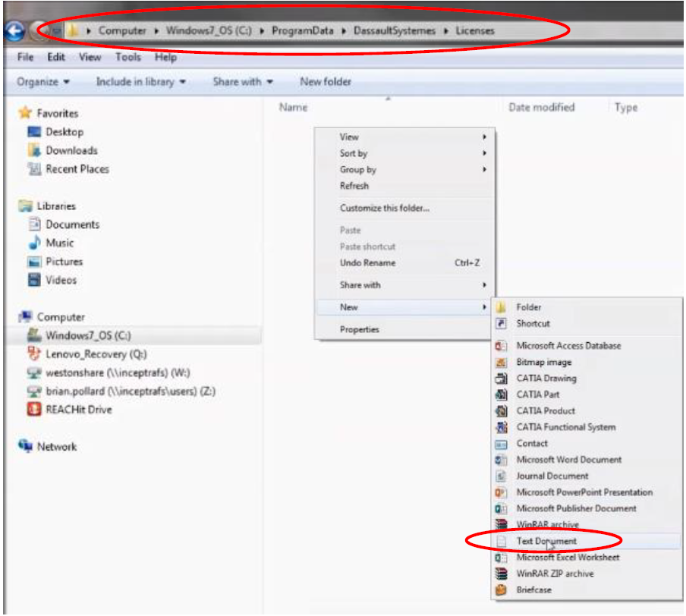Click the Downloads folder icon

34,150
